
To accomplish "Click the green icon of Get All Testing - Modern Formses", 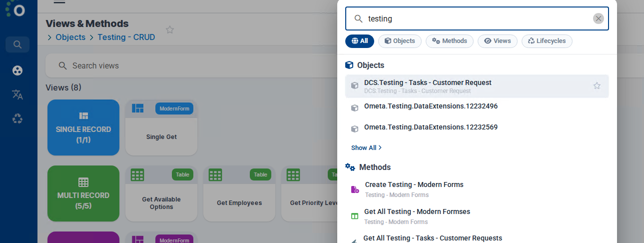I will point(355,216).
